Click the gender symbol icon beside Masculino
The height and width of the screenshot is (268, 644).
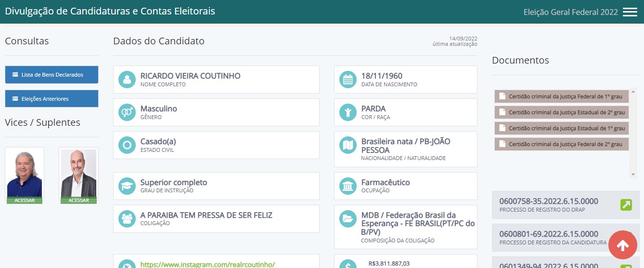pos(127,112)
